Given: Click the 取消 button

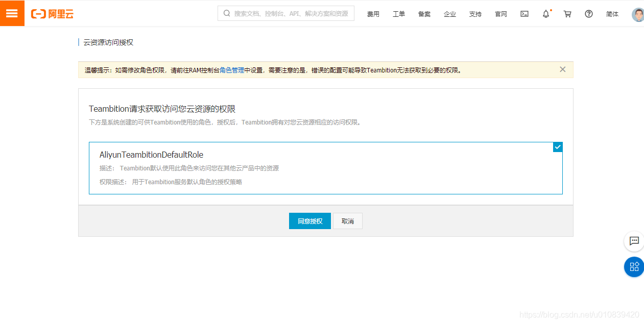Looking at the screenshot, I should pos(348,221).
